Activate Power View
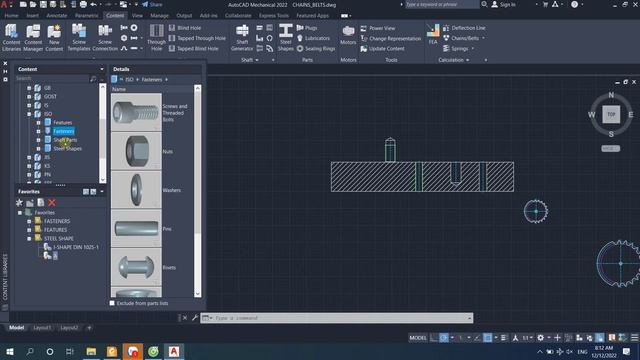640x360 pixels. tap(378, 28)
